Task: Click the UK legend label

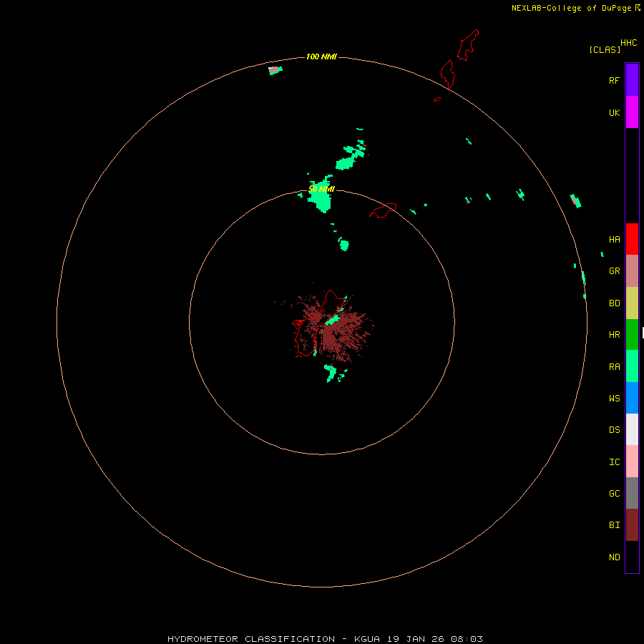Action: 614,112
